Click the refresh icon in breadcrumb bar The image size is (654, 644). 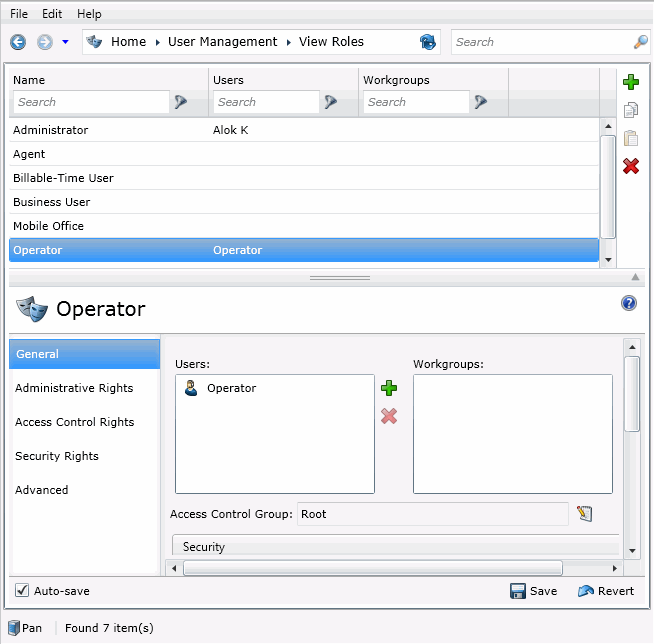coord(428,42)
